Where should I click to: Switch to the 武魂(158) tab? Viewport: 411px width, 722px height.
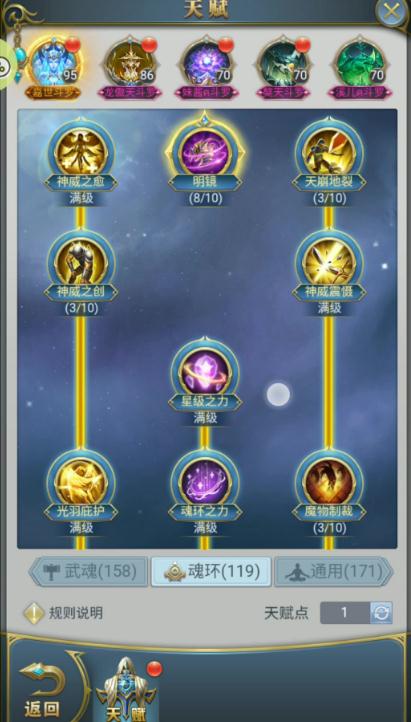[89, 571]
